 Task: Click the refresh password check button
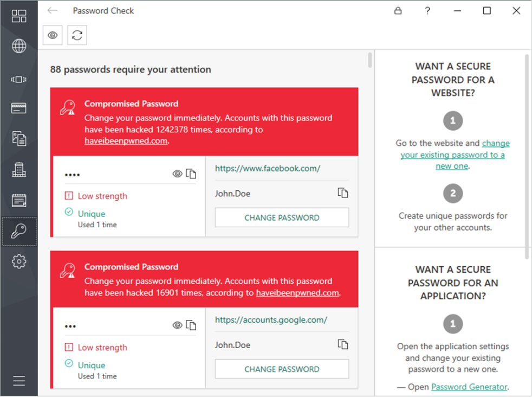(77, 35)
